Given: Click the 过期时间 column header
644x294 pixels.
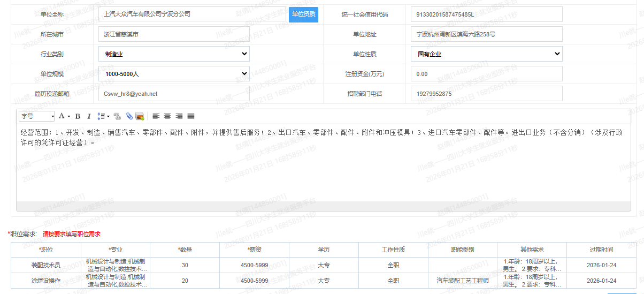Looking at the screenshot, I should coord(602,250).
